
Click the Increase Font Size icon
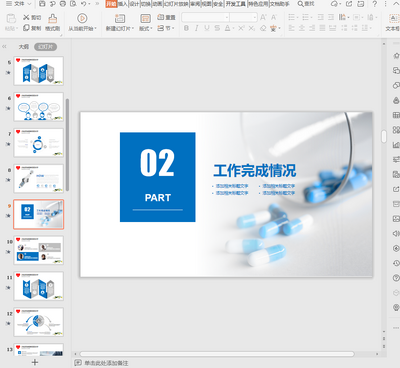tap(263, 17)
